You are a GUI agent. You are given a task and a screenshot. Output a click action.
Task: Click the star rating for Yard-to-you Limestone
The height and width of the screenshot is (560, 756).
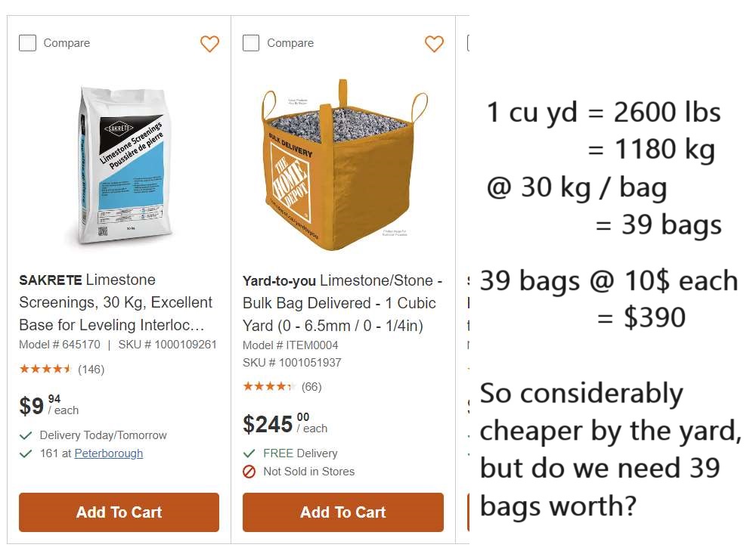click(x=269, y=387)
